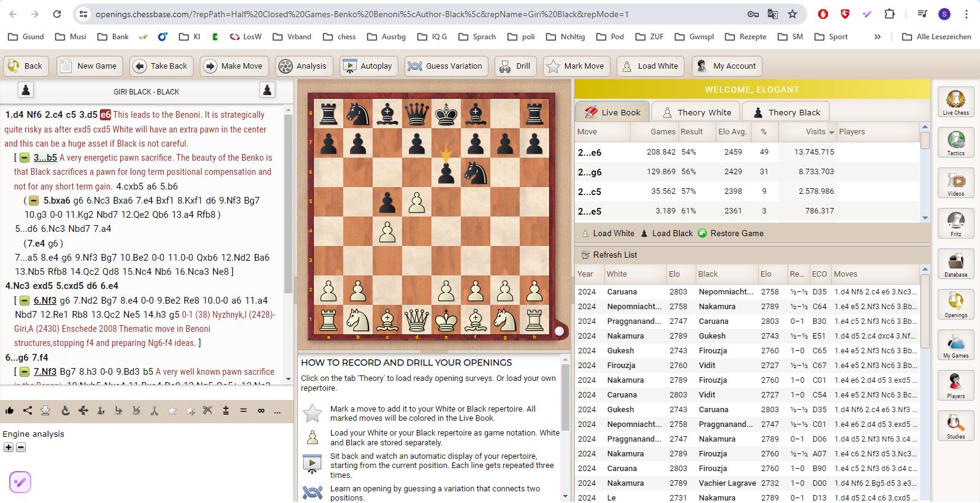Expand engine analysis with plus button

(x=9, y=447)
